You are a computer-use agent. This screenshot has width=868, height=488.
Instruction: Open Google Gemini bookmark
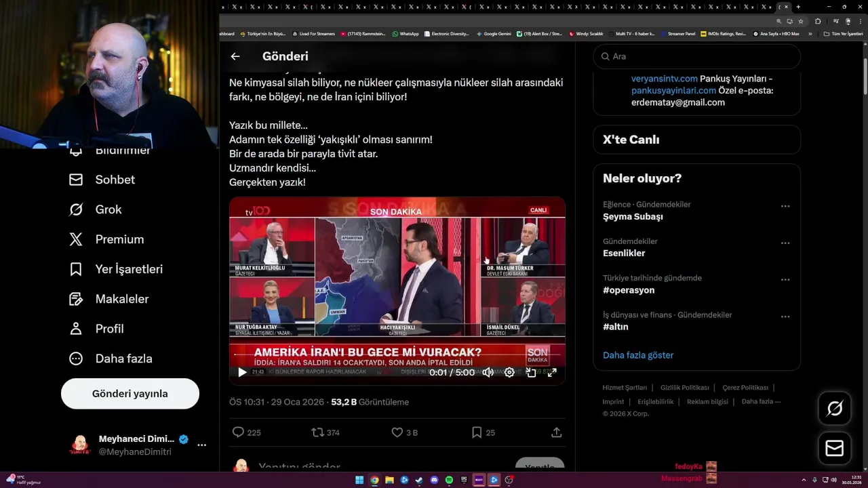(x=494, y=33)
